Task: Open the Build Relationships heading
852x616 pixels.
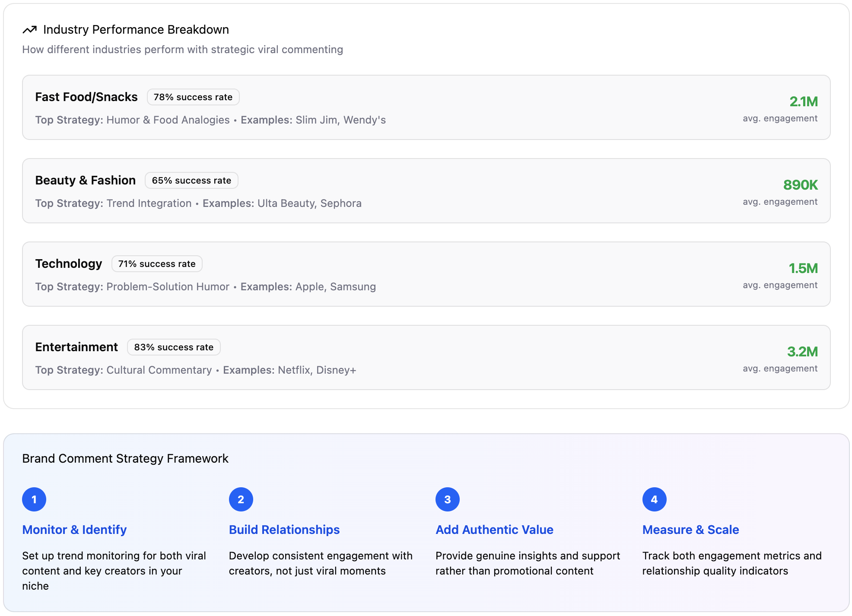Action: coord(284,530)
